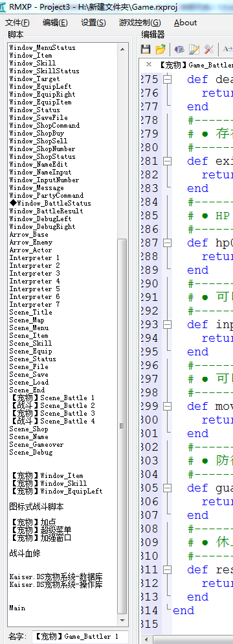Select Scene_Save script
233x644 pixels.
coord(28,375)
